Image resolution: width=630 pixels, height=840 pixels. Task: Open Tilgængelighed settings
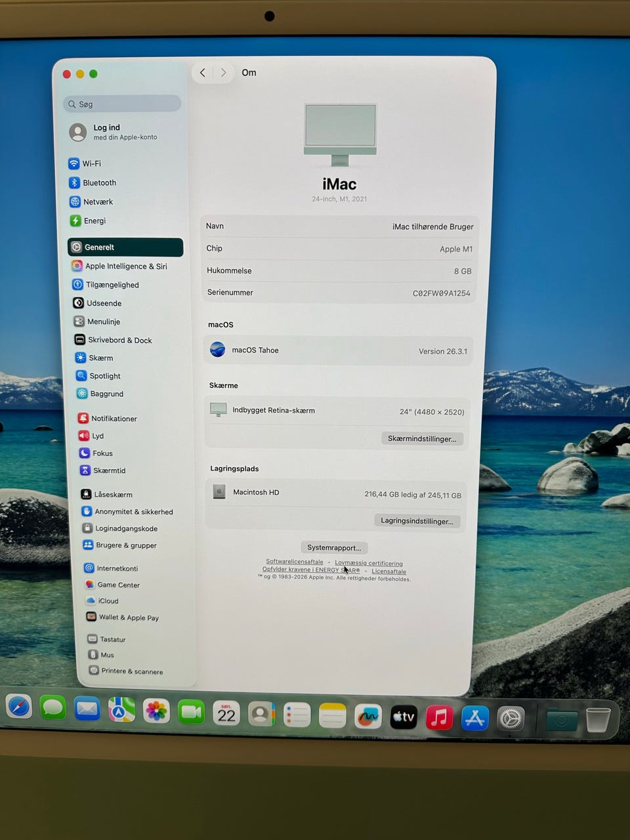point(106,285)
